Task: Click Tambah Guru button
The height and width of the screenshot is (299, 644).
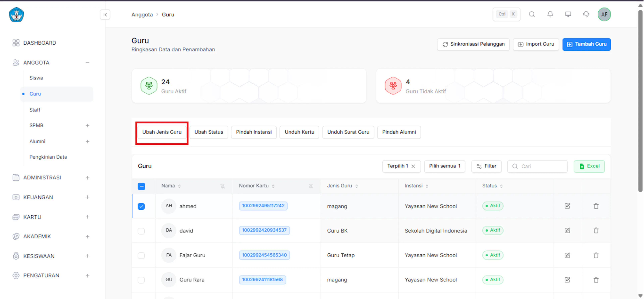Action: tap(586, 44)
